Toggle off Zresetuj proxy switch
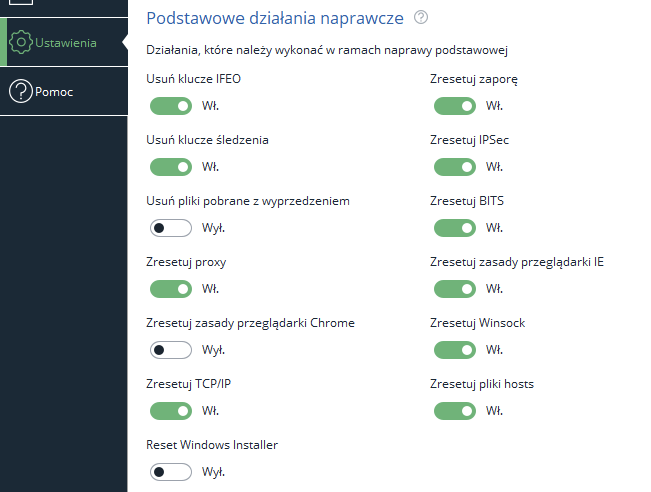The image size is (651, 492). [x=170, y=289]
